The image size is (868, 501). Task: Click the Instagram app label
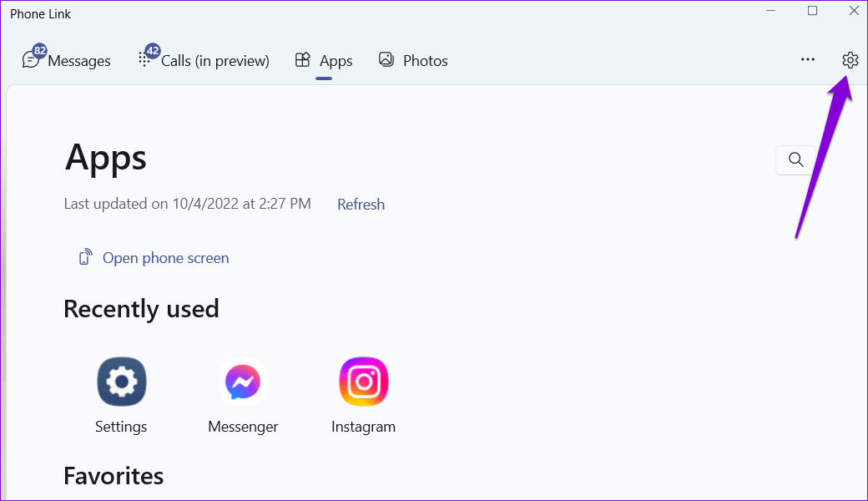[x=364, y=427]
